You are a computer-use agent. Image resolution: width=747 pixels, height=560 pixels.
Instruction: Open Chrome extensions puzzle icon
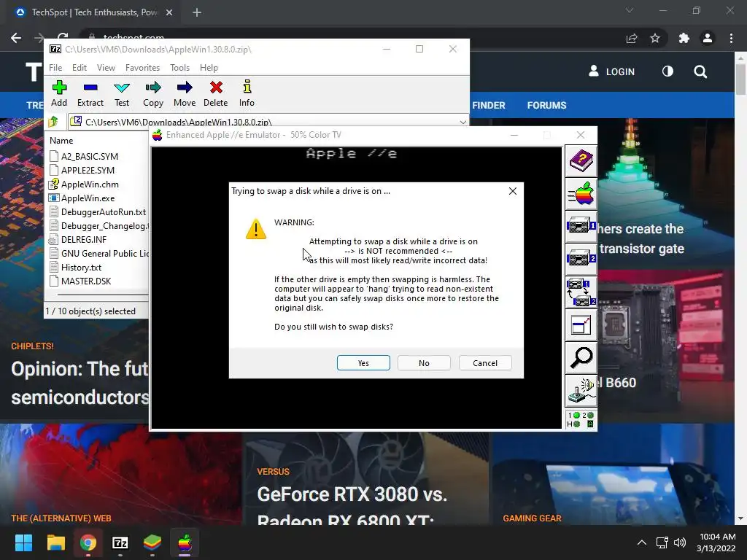tap(684, 38)
